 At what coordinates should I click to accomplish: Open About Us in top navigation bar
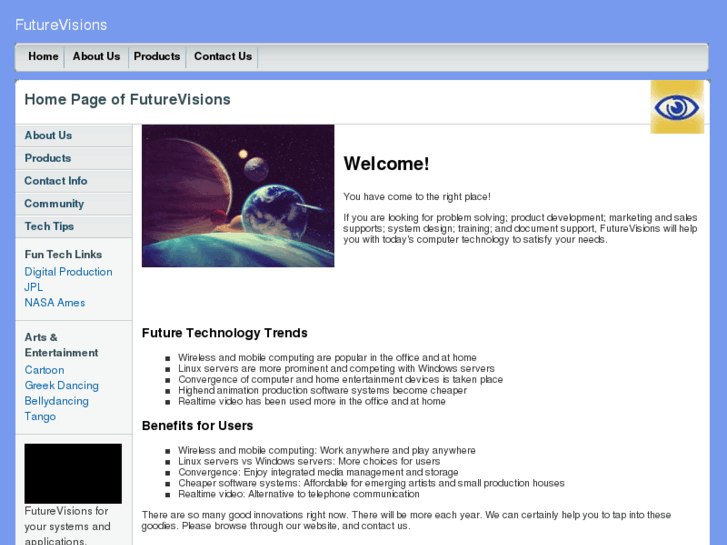pos(96,56)
